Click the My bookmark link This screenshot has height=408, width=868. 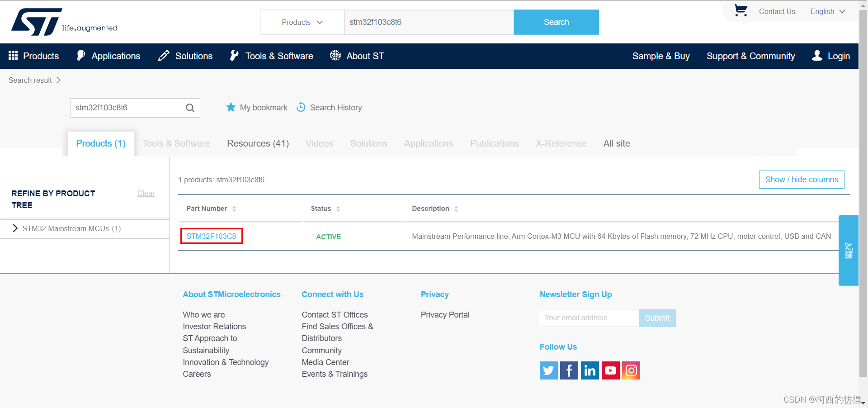264,108
